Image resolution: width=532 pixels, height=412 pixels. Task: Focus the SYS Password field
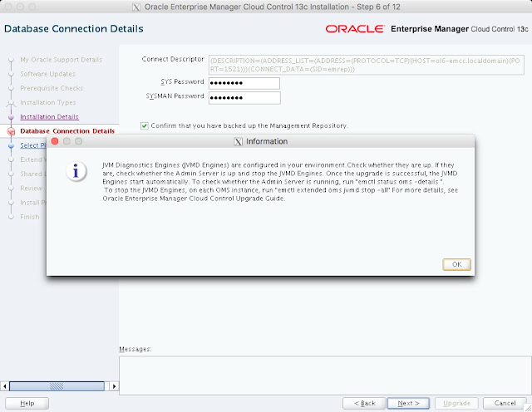(x=244, y=83)
